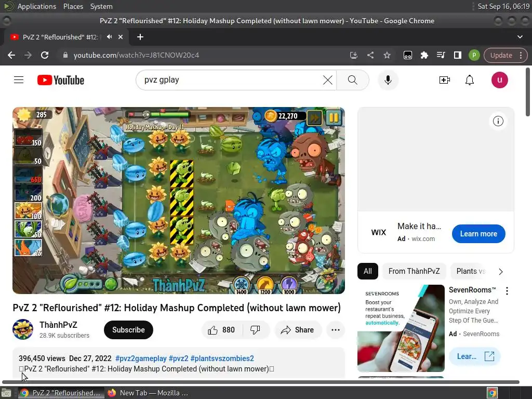
Task: Click the video player
Action: (179, 201)
